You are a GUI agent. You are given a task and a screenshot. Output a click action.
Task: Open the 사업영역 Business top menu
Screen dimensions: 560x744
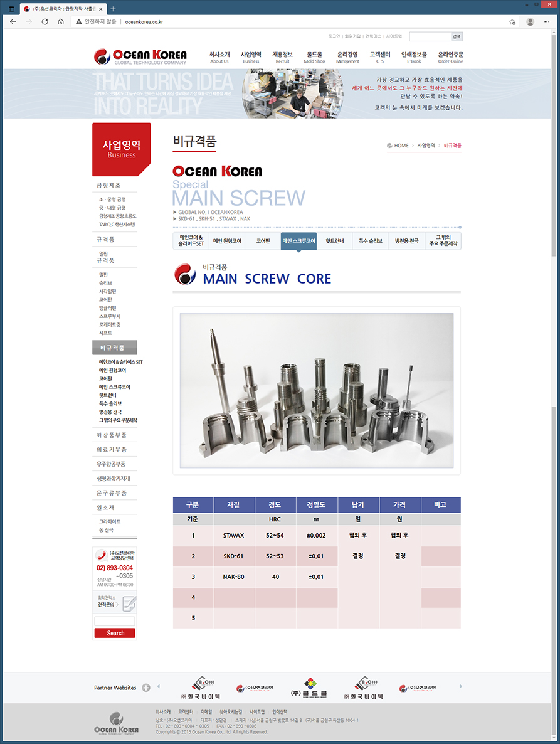(x=251, y=57)
